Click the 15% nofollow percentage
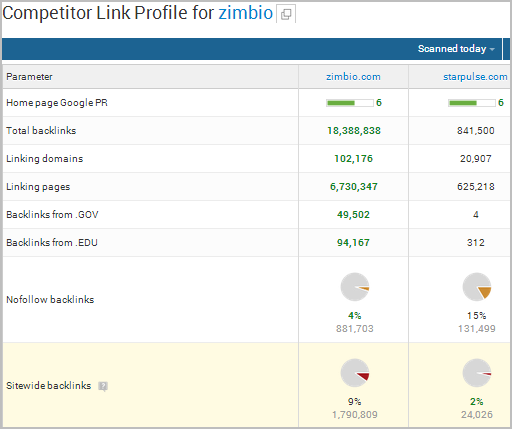512x429 pixels. pos(477,316)
